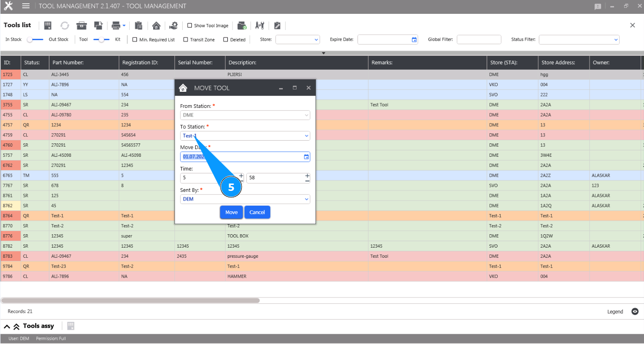
Task: Check the Transit Zone checkbox
Action: 186,40
